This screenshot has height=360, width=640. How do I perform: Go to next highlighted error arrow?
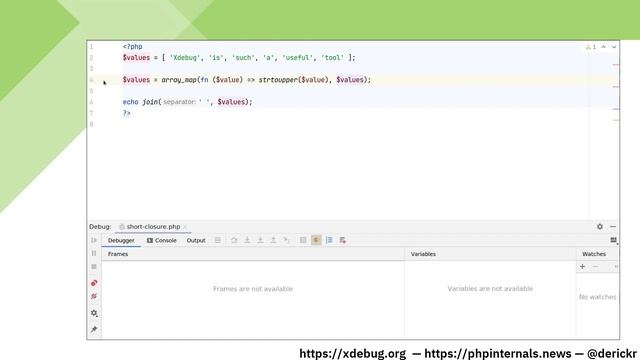tap(614, 47)
